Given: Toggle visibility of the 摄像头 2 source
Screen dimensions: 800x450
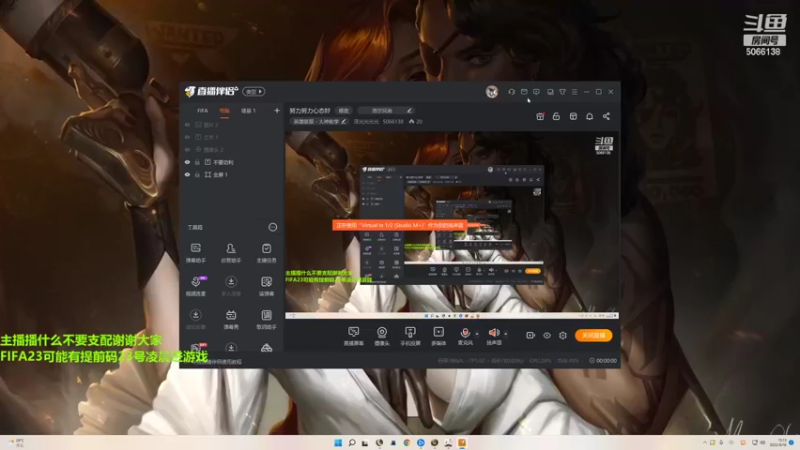Looking at the screenshot, I should tap(187, 150).
